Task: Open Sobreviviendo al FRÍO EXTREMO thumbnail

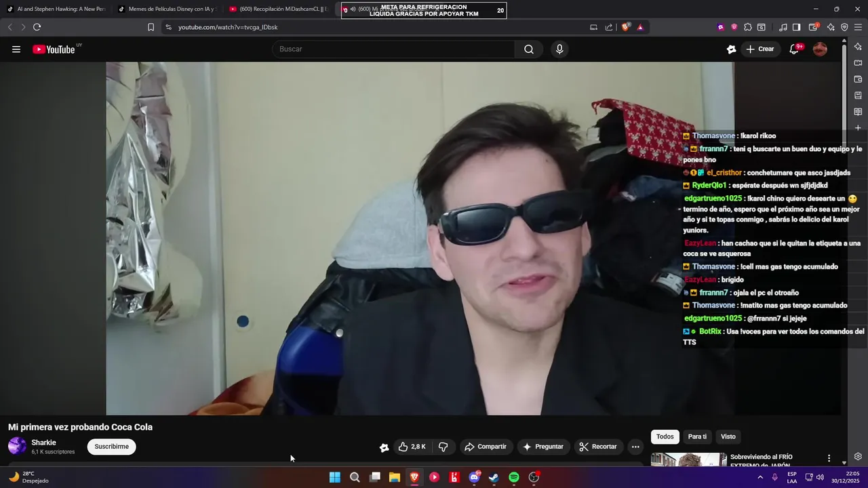Action: (688, 460)
